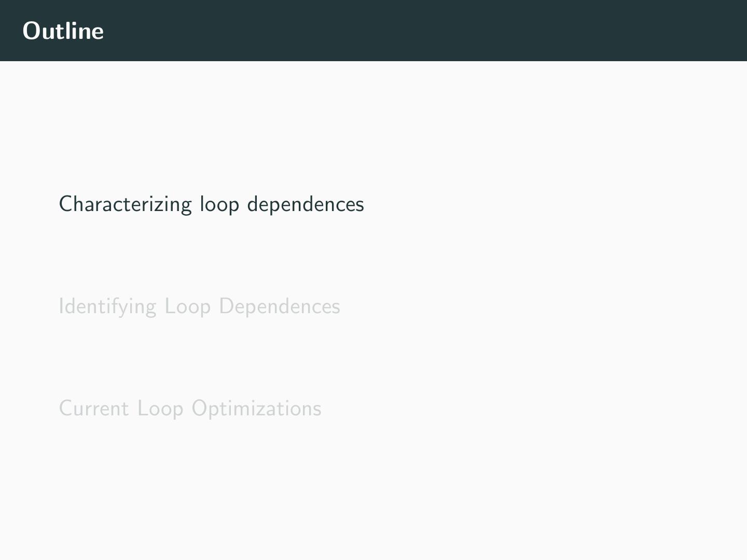This screenshot has height=560, width=747.
Task: Click "Dependences" in the grayed second entry
Action: (x=280, y=306)
